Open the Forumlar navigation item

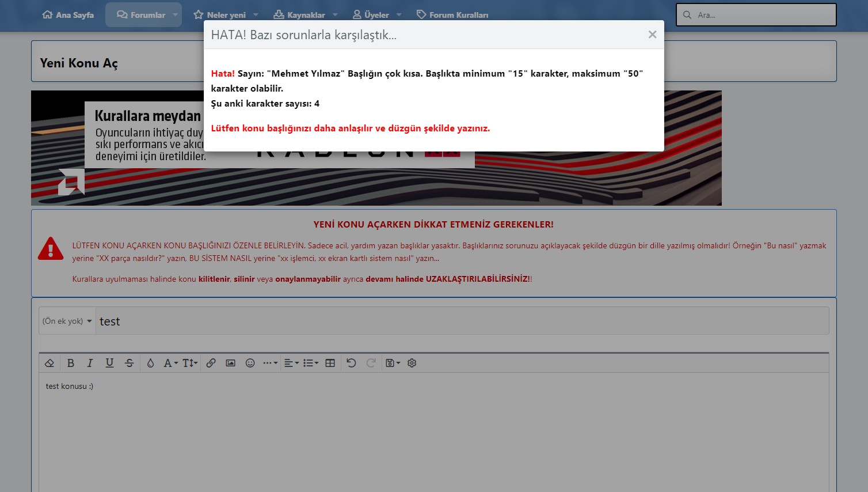[x=140, y=15]
